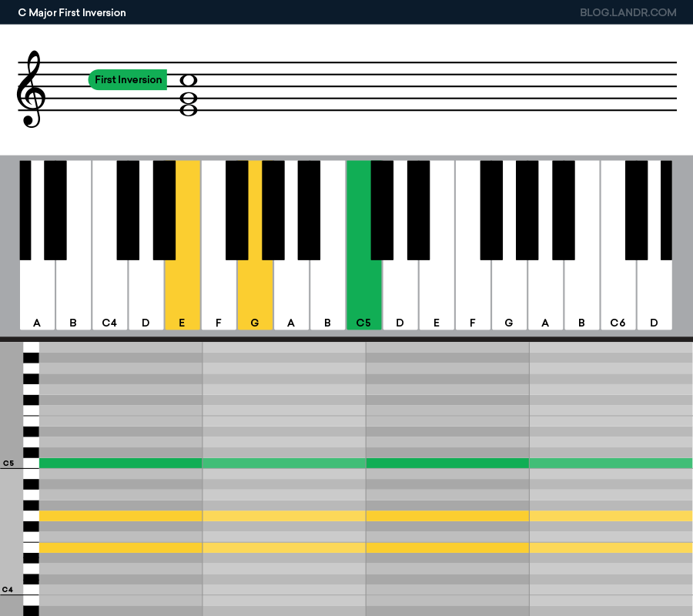Click white C4 key on vertical roll keyboard
The height and width of the screenshot is (616, 693).
(31, 590)
